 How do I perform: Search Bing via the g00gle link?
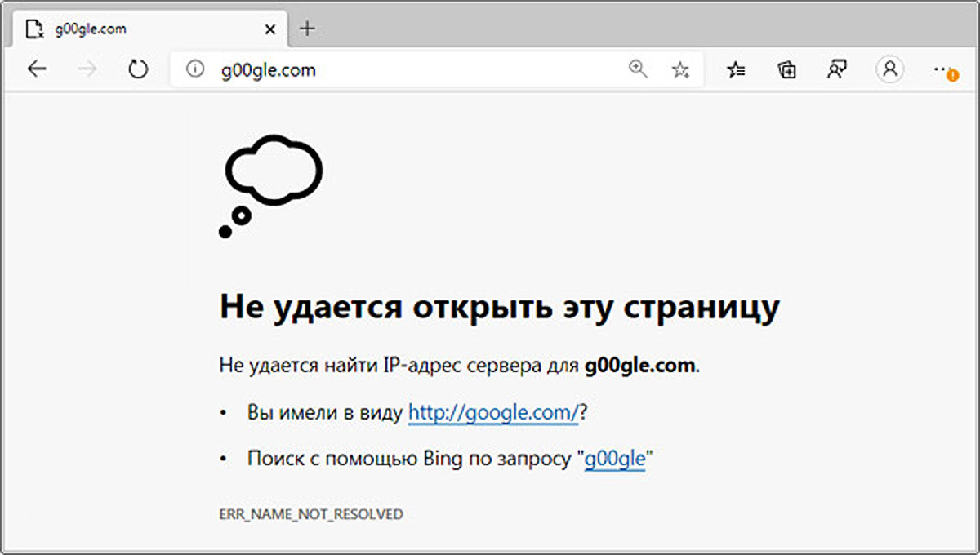[615, 460]
